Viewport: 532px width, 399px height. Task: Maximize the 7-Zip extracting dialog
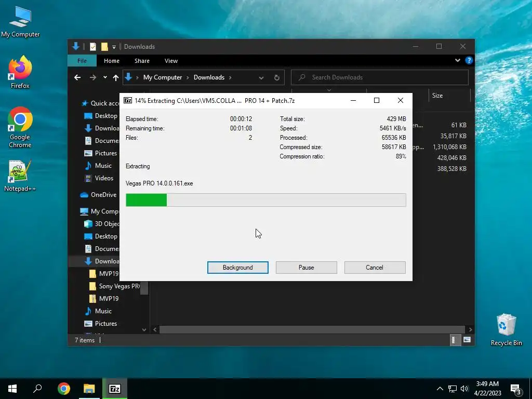pos(377,100)
